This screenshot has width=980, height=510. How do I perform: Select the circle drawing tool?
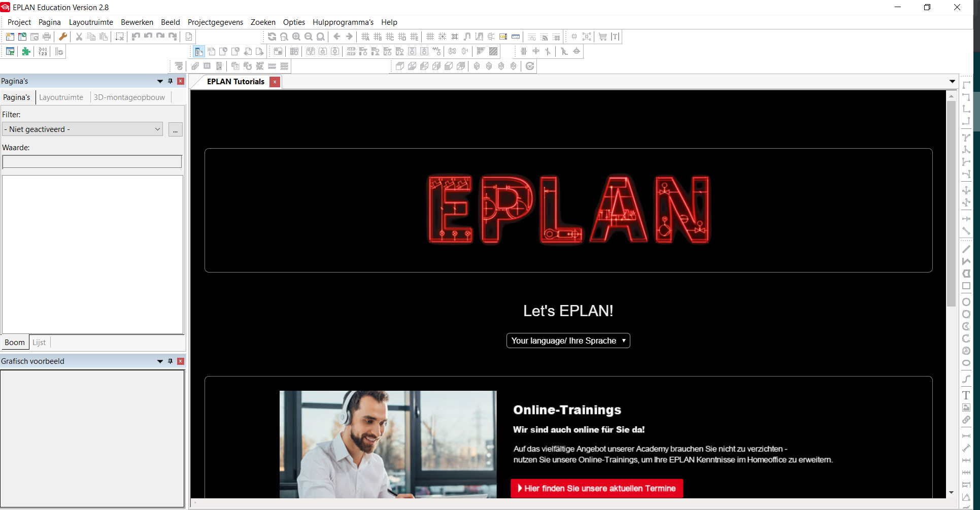click(x=966, y=302)
